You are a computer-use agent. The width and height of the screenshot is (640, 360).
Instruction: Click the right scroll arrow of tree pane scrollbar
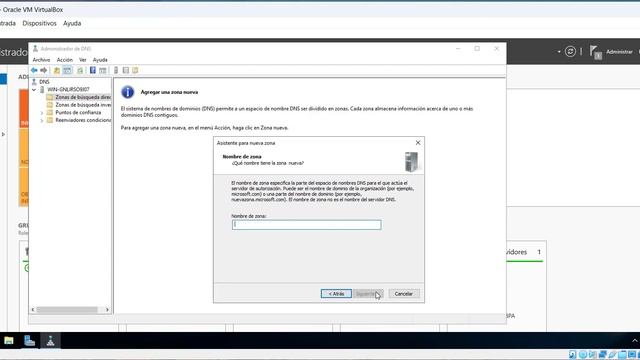[107, 310]
